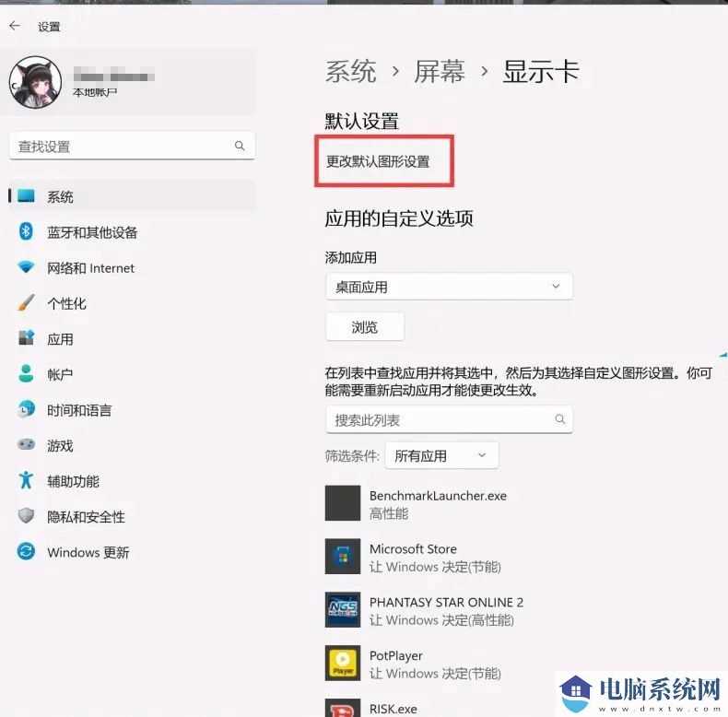Open the user profile avatar
Image resolution: width=728 pixels, height=717 pixels.
pyautogui.click(x=35, y=82)
